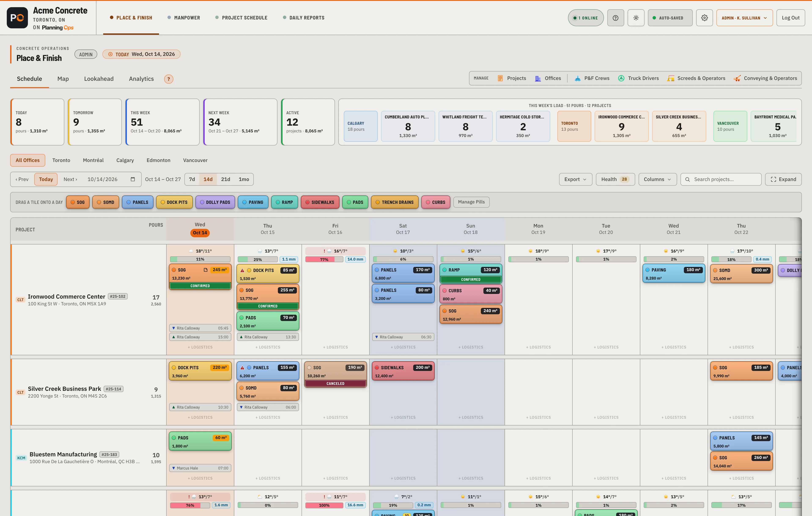Click the Expand fullscreen icon button
Screen dimensions: 812x516
[x=783, y=179]
